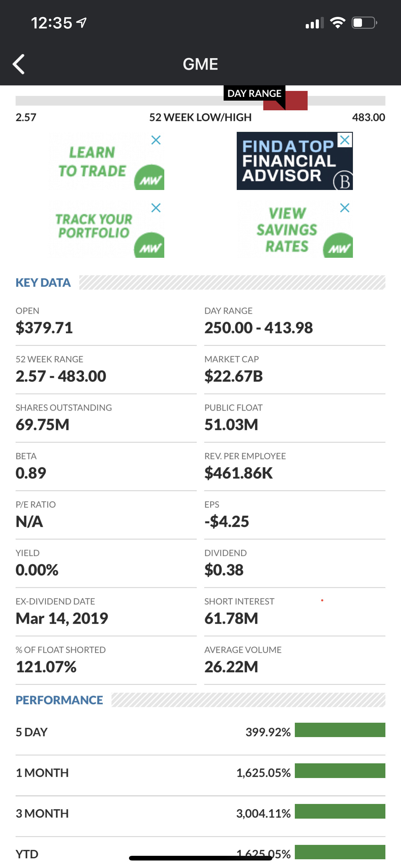This screenshot has height=868, width=401.
Task: Tap the 52 week low value 2.57
Action: 26,117
